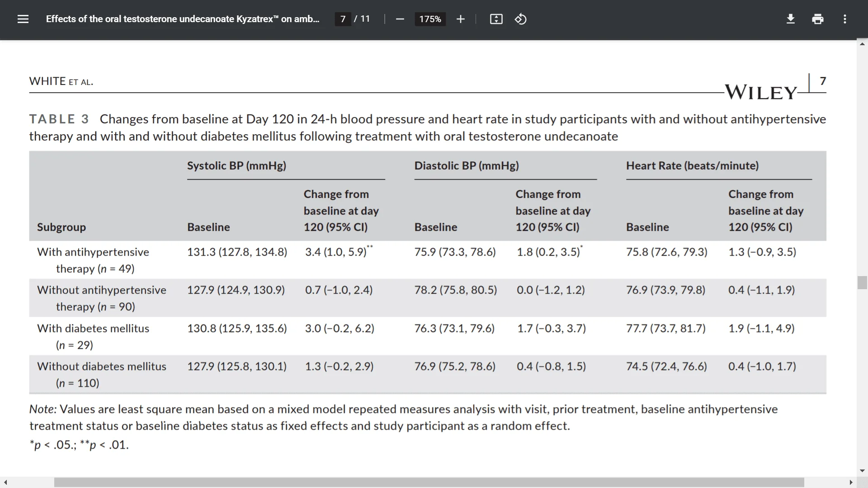
Task: Click 'With antihypertensive therapy (n = 49)' row label
Action: point(93,260)
